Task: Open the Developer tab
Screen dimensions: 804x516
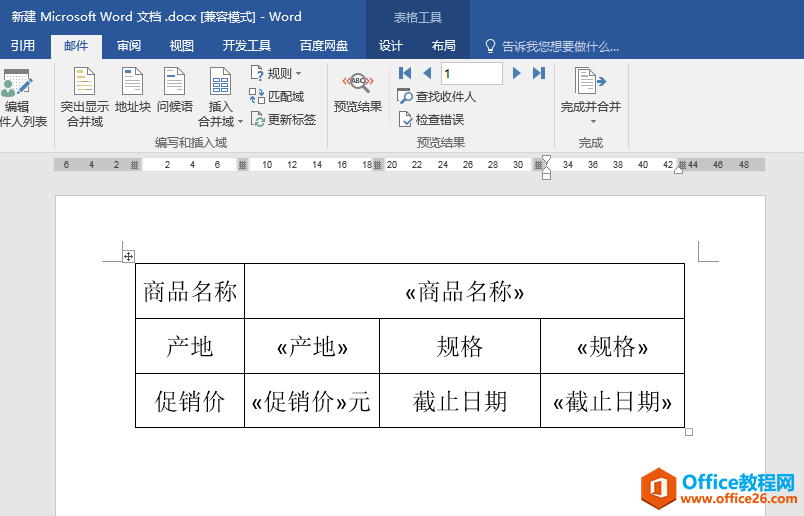Action: (246, 46)
